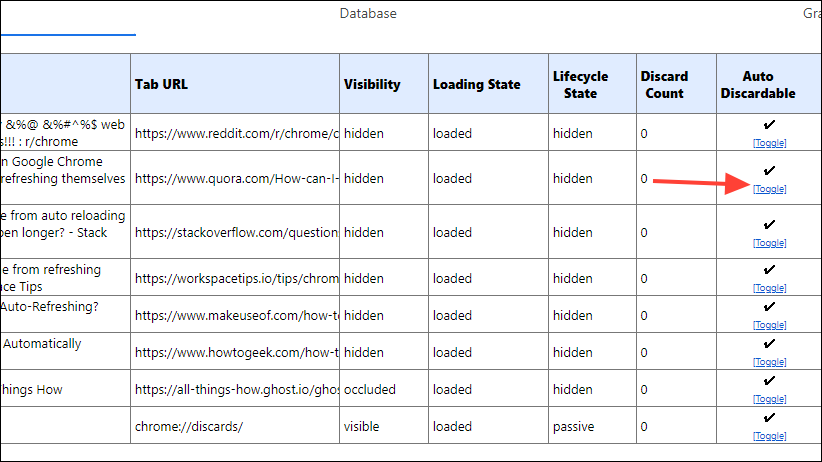Click the checkmark in the quora.com row
This screenshot has width=822, height=462.
click(x=769, y=171)
